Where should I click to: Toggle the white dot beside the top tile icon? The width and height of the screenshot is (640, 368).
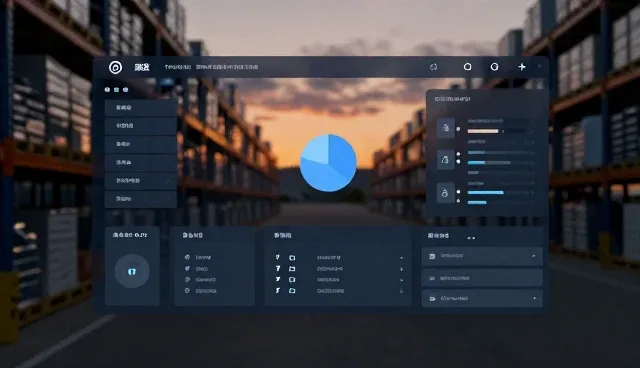[458, 129]
